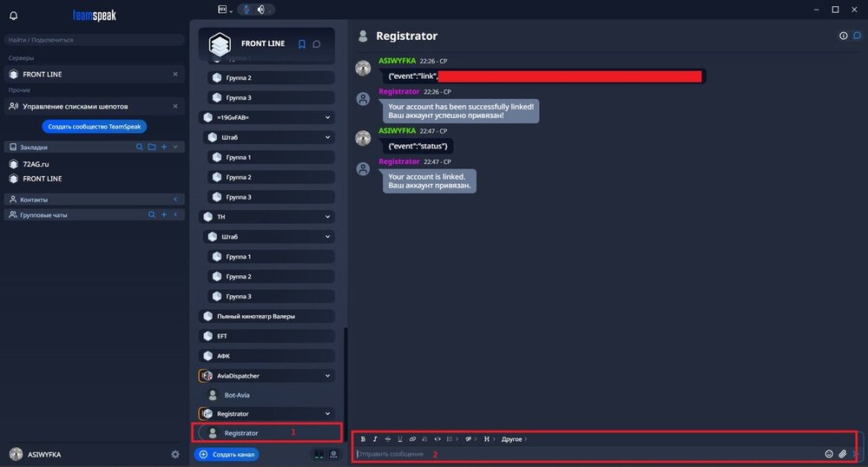
Task: Toggle microphone mute in top bar
Action: click(247, 10)
